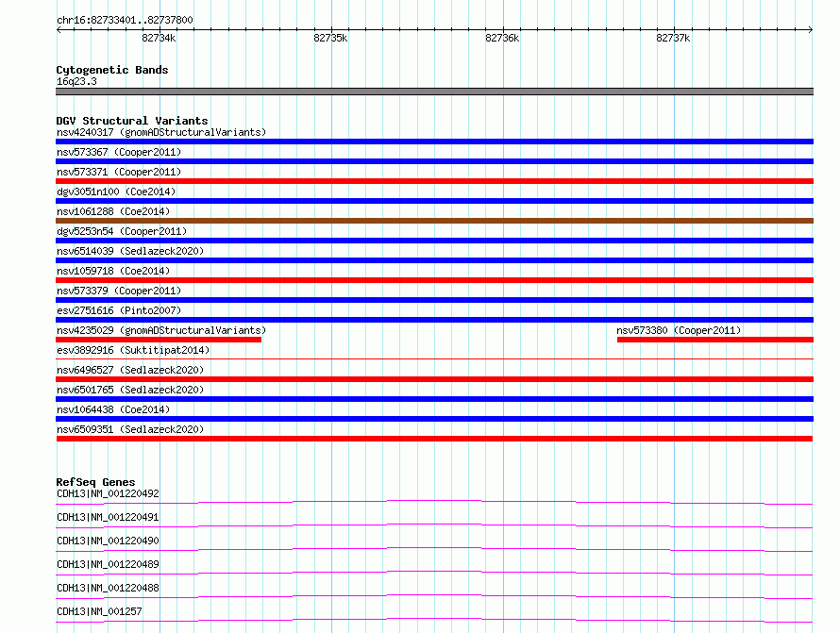Viewport: 840px width, 633px height.
Task: Open the esv2751616 (Pinto2007) variant label
Action: (x=119, y=310)
